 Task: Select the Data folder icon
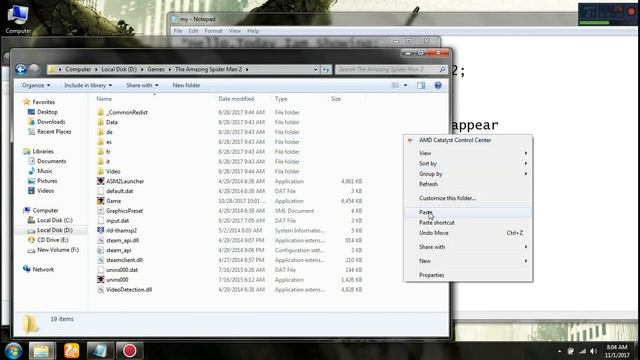click(101, 122)
